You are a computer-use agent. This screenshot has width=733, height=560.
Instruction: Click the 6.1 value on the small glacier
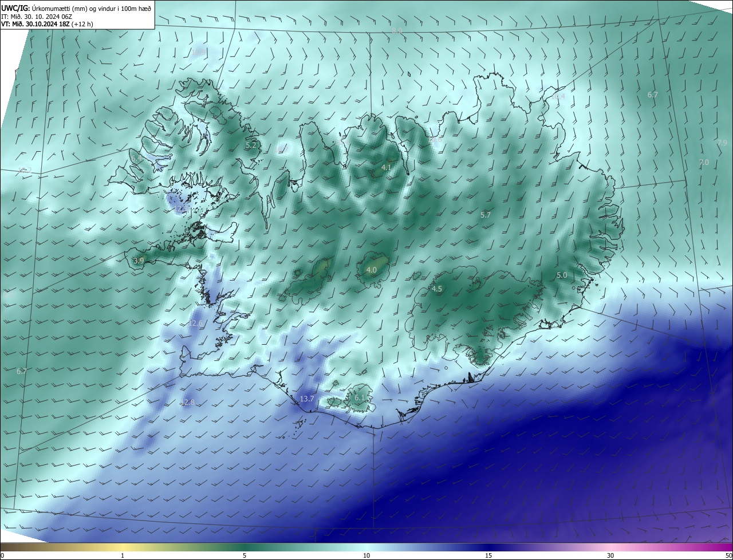coord(360,397)
